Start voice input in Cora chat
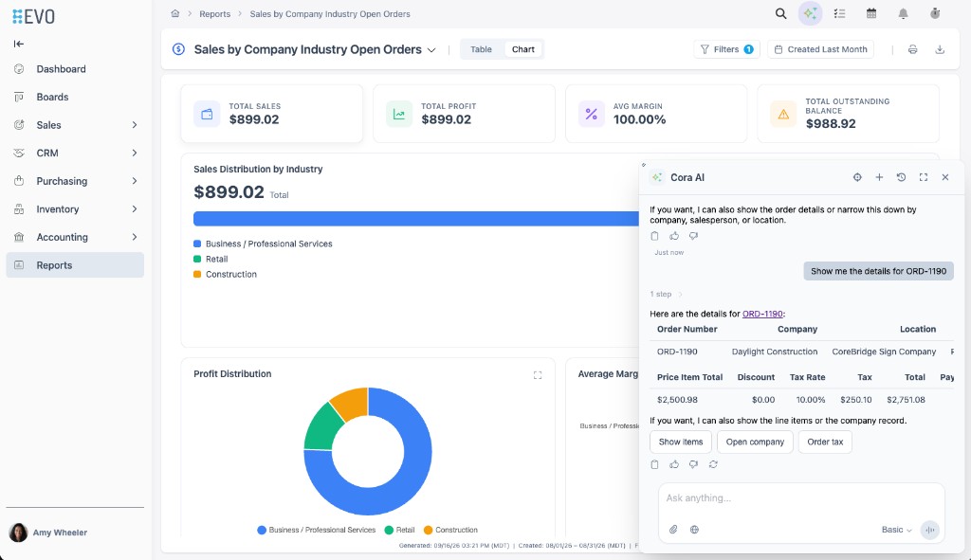This screenshot has height=560, width=971. pos(929,530)
